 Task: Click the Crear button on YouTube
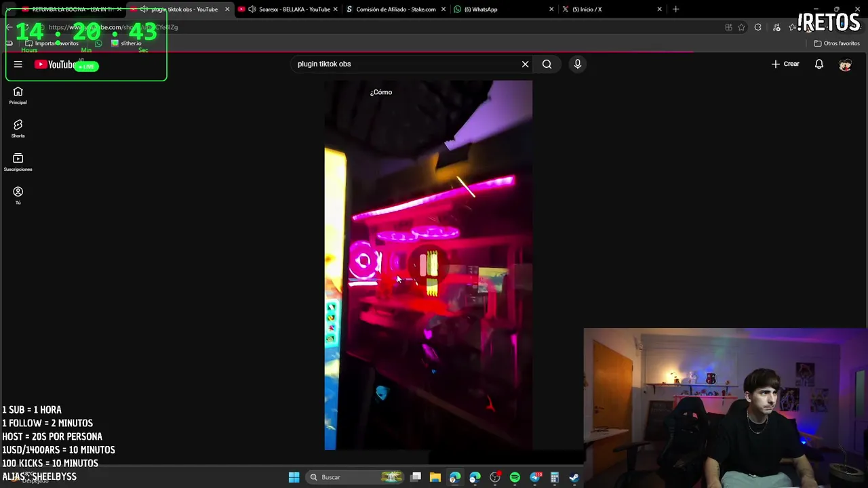pyautogui.click(x=785, y=64)
